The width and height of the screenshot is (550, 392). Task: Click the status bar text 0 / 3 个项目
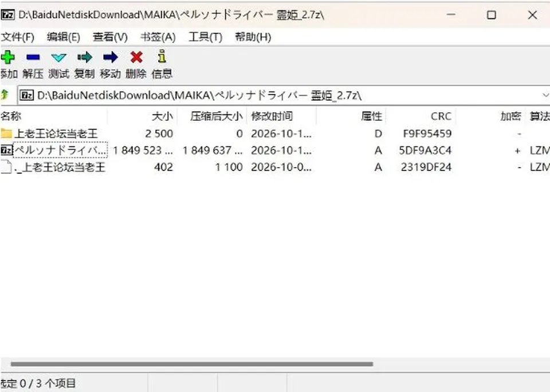click(48, 383)
